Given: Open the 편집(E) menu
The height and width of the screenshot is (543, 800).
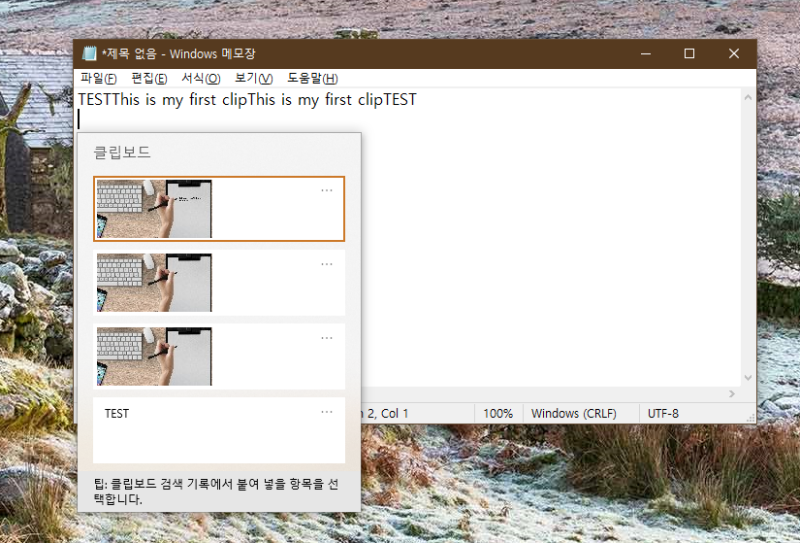Looking at the screenshot, I should (149, 78).
